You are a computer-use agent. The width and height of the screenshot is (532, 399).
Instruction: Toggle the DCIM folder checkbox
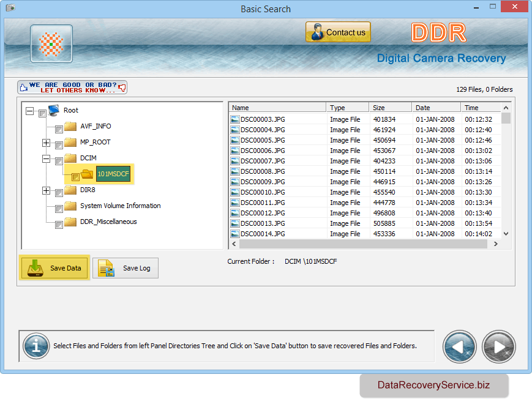(x=59, y=161)
